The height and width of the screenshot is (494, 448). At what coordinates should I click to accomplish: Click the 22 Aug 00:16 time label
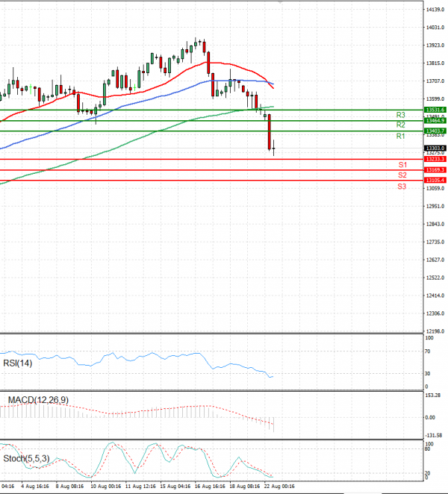[279, 486]
